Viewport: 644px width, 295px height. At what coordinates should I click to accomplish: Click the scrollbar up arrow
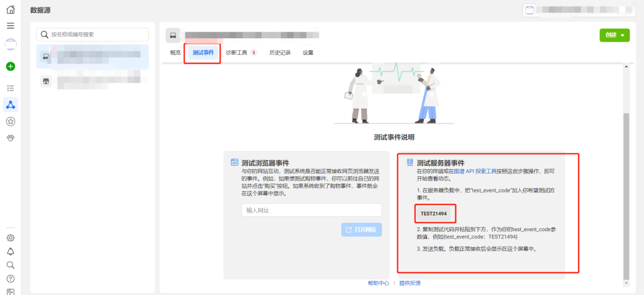pyautogui.click(x=626, y=66)
